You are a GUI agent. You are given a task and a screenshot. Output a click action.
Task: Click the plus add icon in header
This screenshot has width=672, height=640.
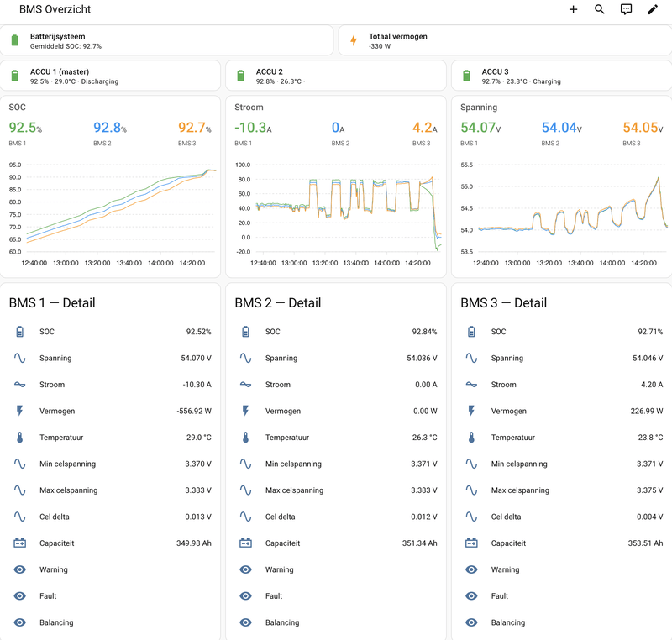tap(573, 9)
